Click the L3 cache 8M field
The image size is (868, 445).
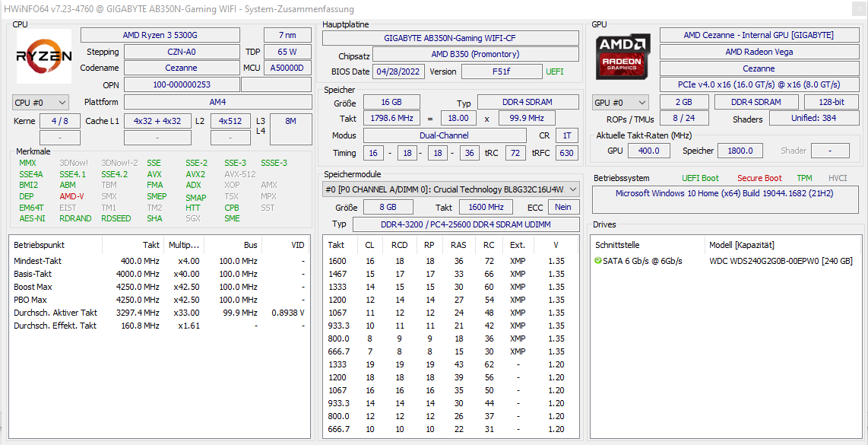pos(290,129)
